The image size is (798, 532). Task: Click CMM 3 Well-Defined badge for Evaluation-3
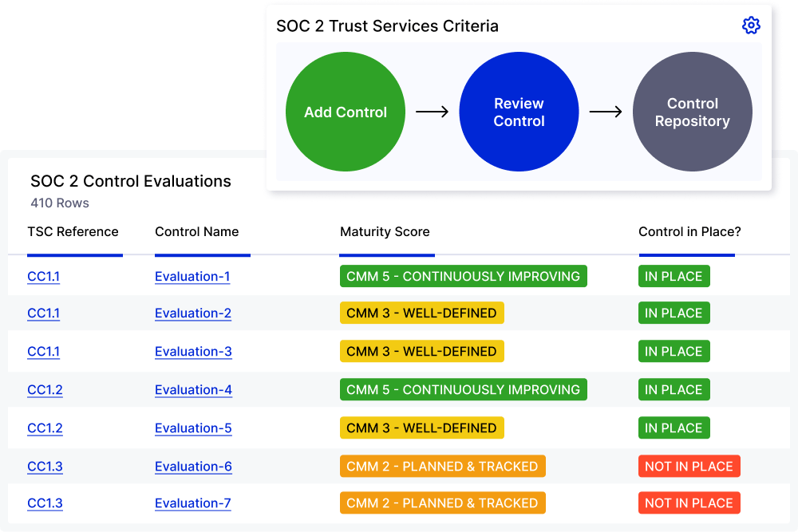coord(422,351)
